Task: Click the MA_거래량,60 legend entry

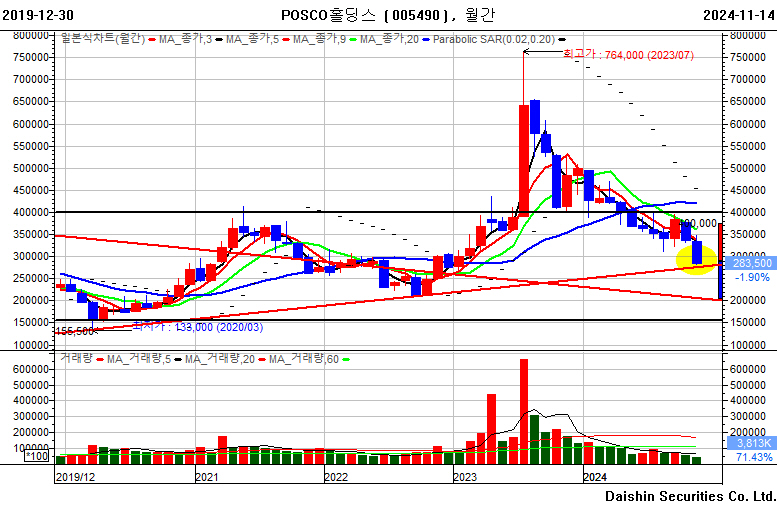Action: (x=304, y=358)
